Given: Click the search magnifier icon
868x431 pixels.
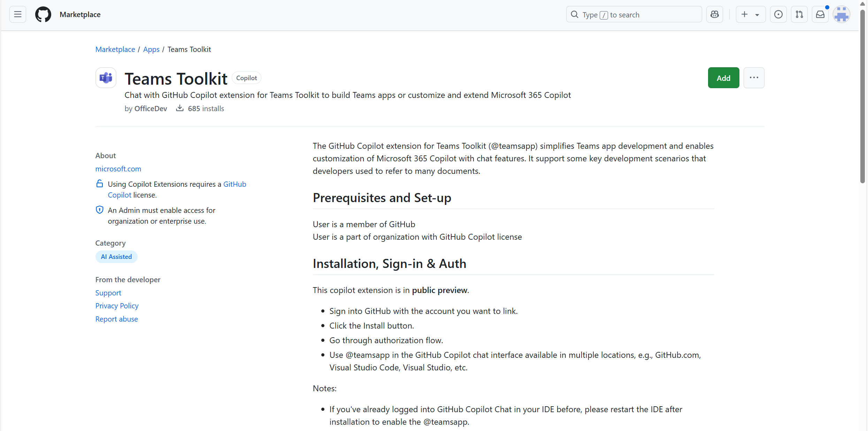Looking at the screenshot, I should 575,14.
